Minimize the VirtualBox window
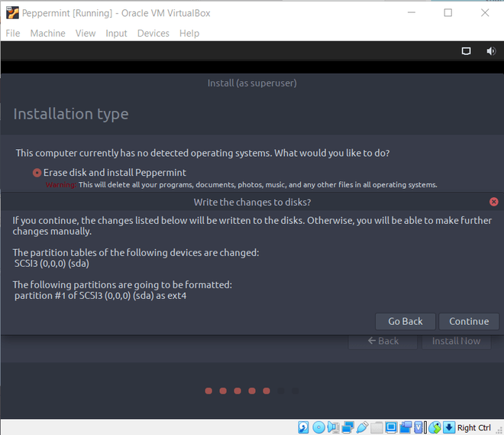 (x=412, y=13)
